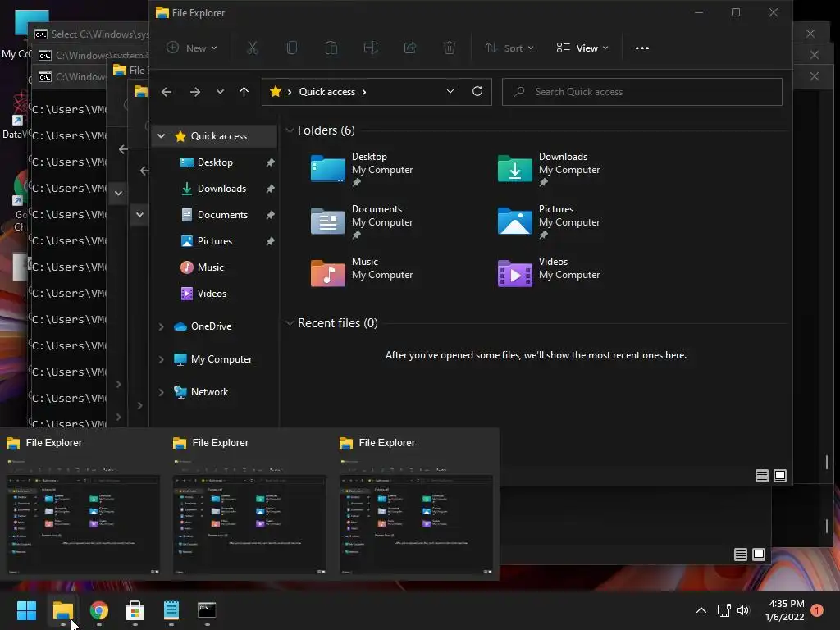Click Network in sidebar
840x630 pixels.
pos(209,392)
